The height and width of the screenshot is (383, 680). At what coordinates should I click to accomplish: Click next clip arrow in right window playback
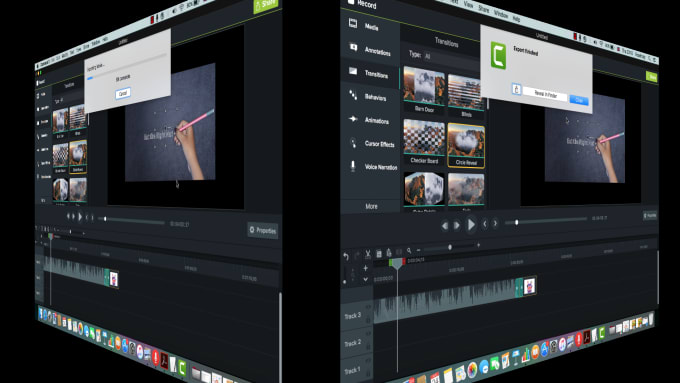click(495, 223)
